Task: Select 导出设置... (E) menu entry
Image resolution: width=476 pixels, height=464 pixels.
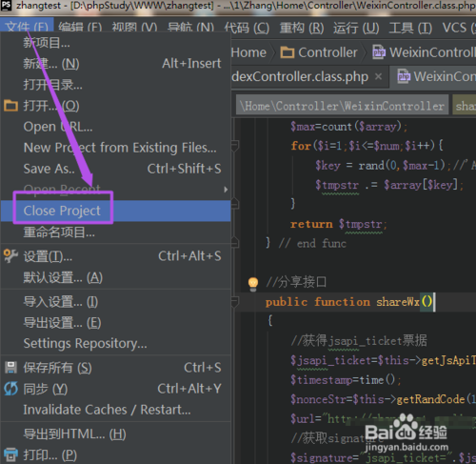Action: click(x=115, y=323)
